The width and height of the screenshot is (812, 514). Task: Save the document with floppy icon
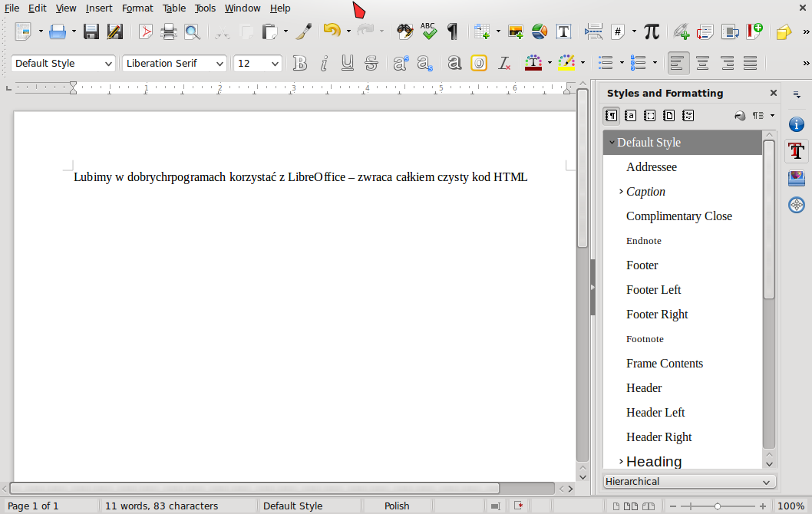[x=91, y=31]
